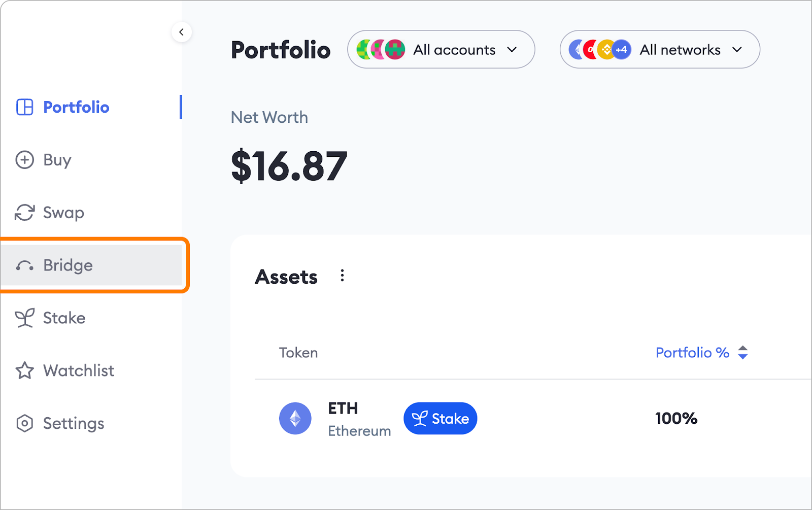Viewport: 812px width, 510px height.
Task: Sort assets by Portfolio % column
Action: tap(701, 353)
